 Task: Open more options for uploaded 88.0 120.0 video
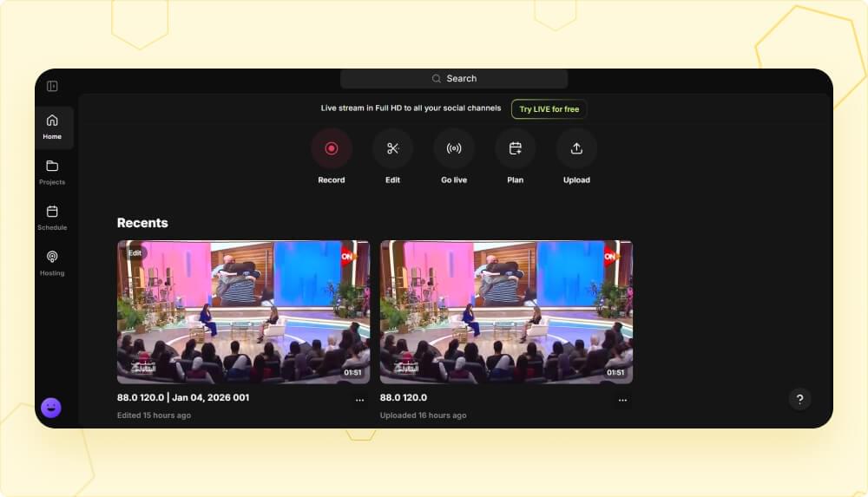tap(622, 400)
